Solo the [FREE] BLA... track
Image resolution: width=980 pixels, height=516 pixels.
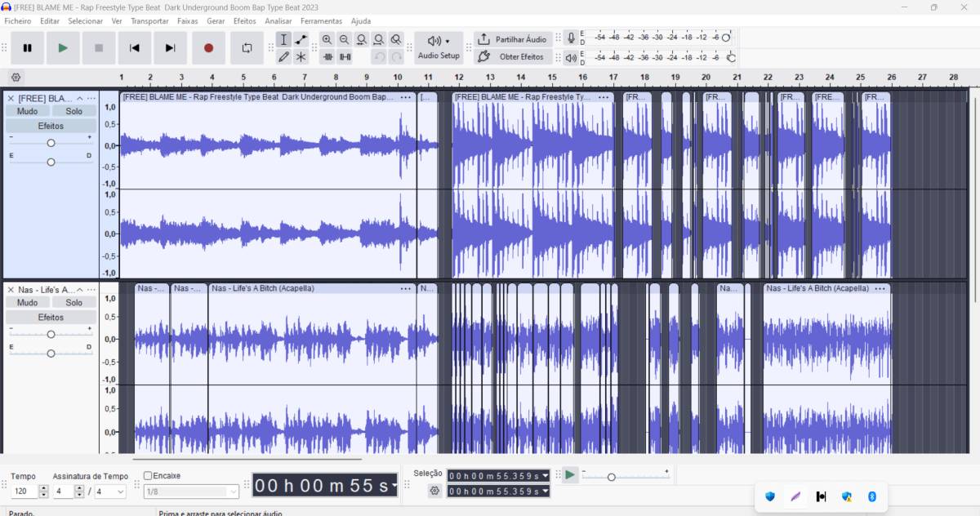74,111
